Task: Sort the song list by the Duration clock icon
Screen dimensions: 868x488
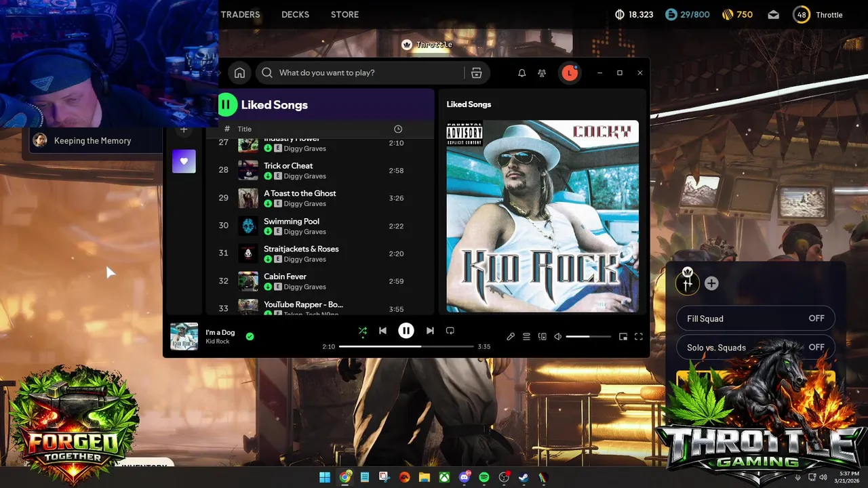Action: click(398, 129)
